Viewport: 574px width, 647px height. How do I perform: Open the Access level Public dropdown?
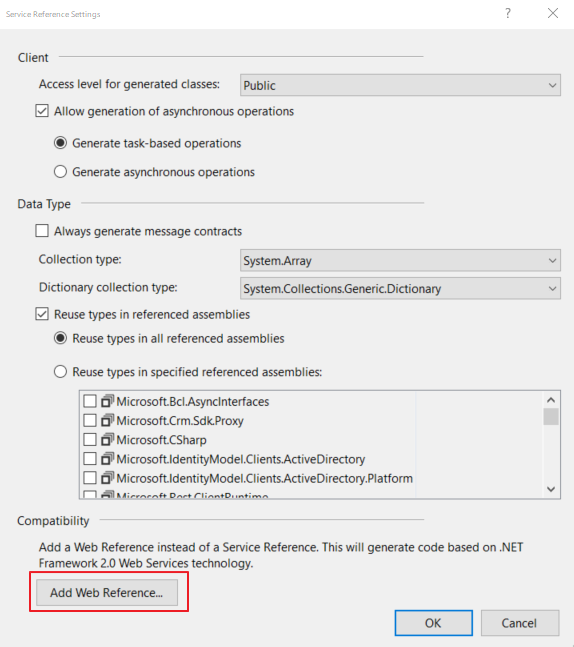(x=400, y=85)
